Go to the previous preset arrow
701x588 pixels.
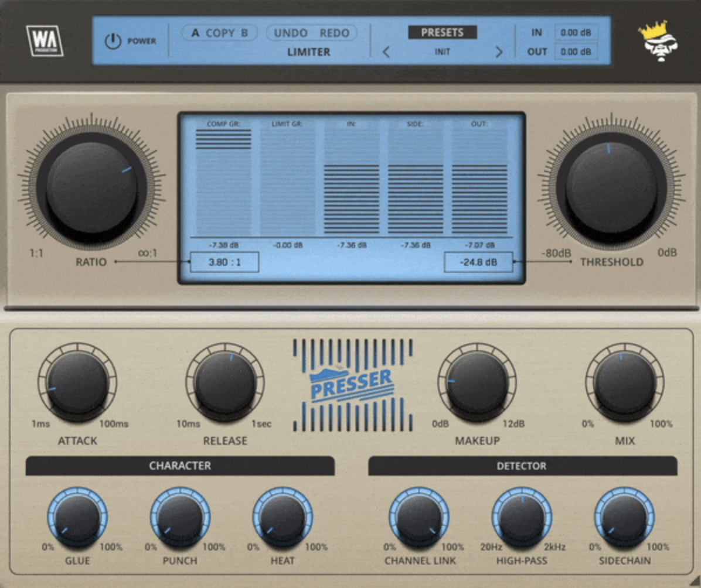(x=386, y=52)
